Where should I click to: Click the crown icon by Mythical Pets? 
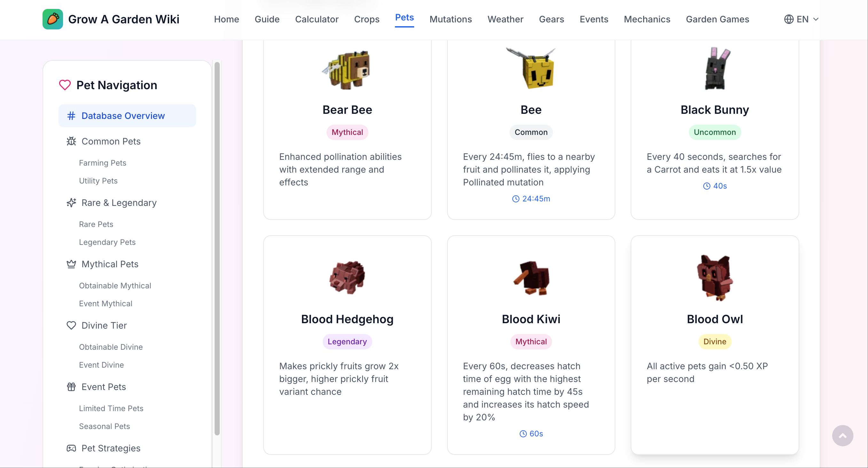click(x=71, y=264)
